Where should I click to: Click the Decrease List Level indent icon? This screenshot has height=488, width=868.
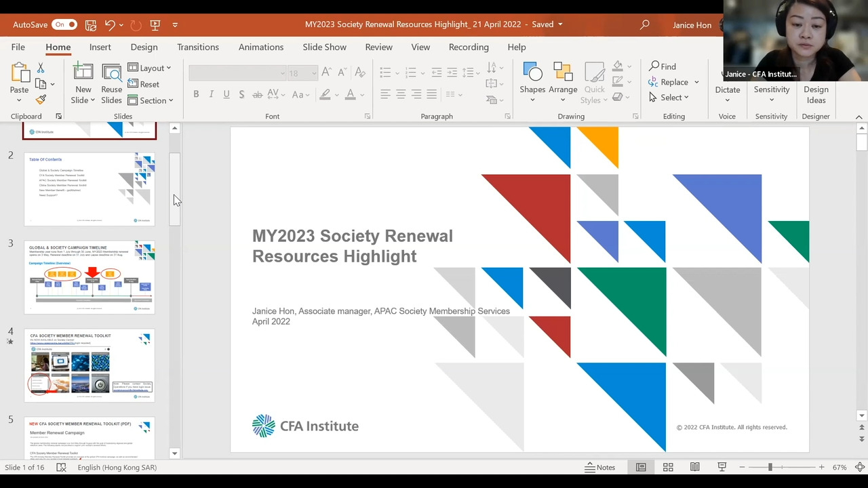coord(437,72)
